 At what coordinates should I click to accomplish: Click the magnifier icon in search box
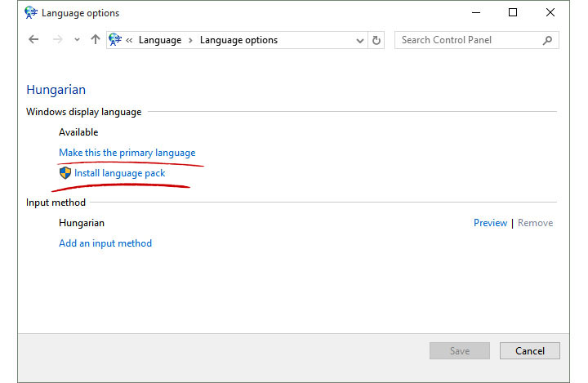[x=547, y=40]
